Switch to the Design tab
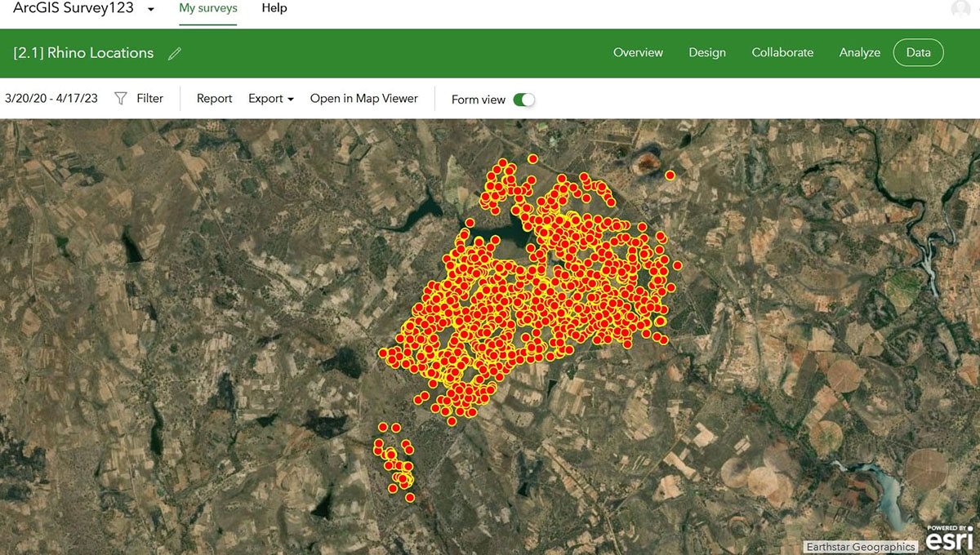 pyautogui.click(x=707, y=52)
